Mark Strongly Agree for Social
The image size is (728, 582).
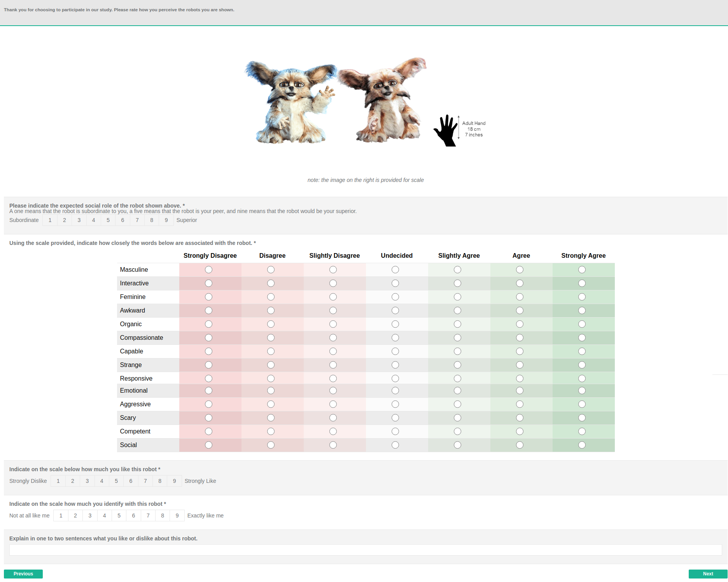coord(582,445)
